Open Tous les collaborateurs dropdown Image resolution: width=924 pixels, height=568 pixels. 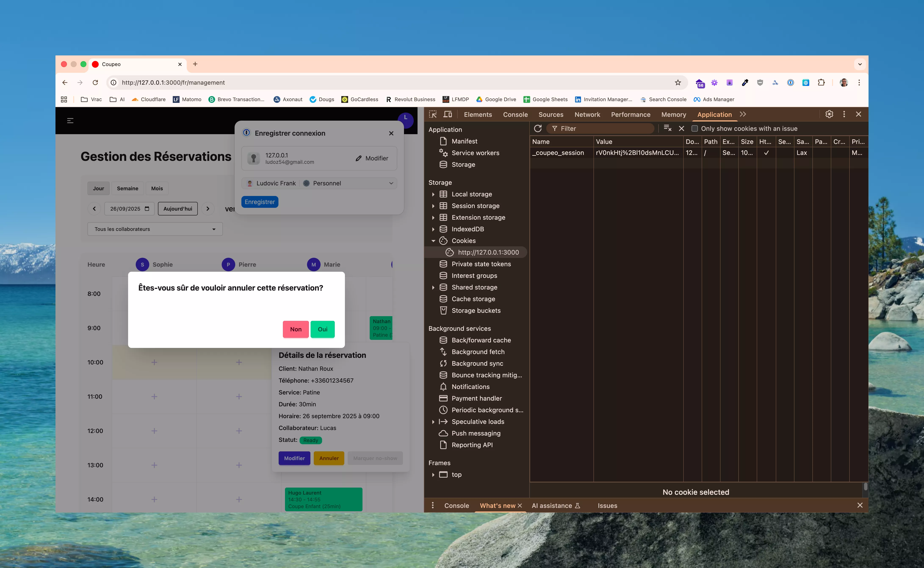(x=155, y=229)
